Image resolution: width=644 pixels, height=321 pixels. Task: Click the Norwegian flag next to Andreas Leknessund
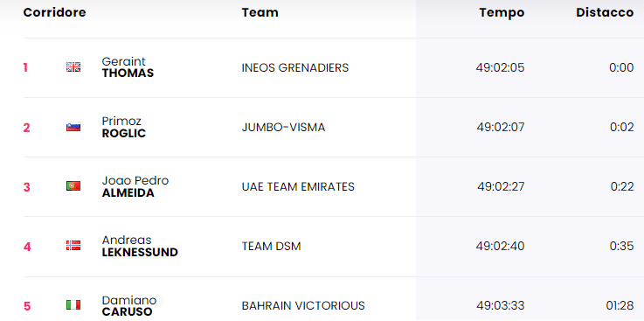73,246
